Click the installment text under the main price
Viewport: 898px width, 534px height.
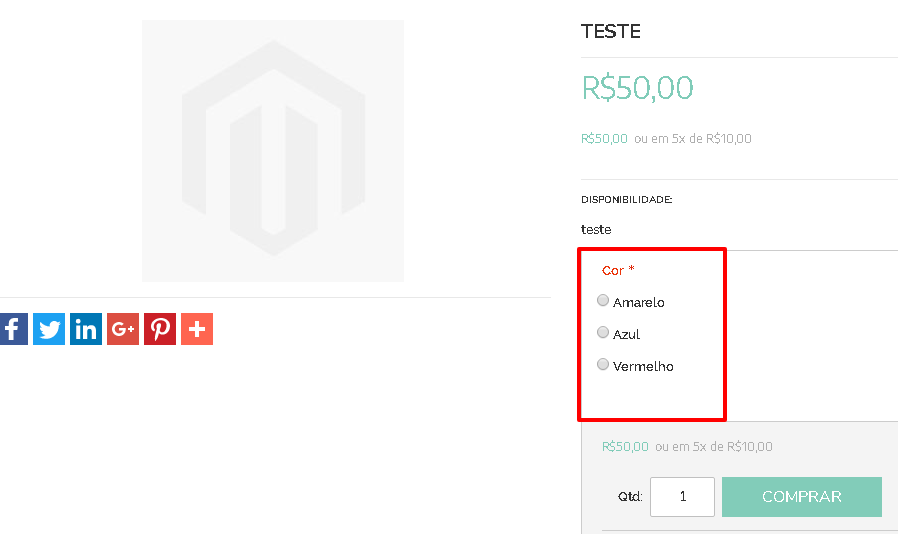[693, 139]
